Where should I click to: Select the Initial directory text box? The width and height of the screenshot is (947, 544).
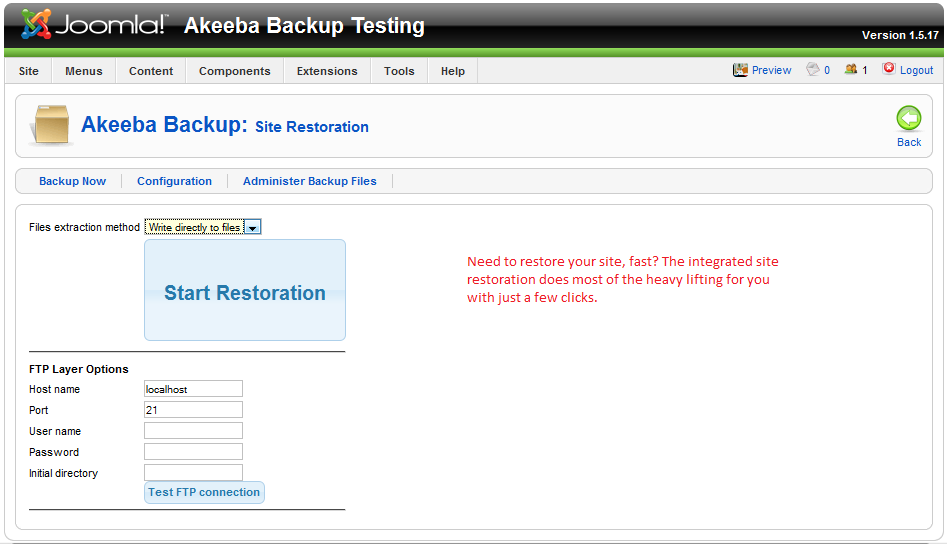point(193,473)
